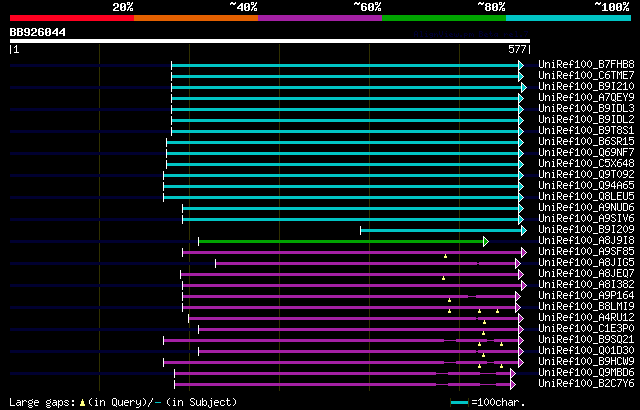Select the UniRef100_Q9MBD6 label

[586, 373]
